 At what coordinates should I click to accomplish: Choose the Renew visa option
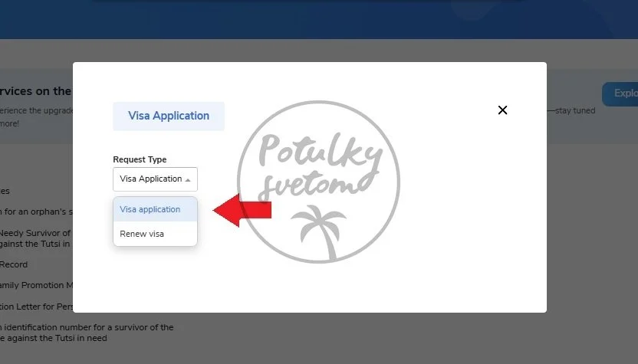pyautogui.click(x=155, y=234)
